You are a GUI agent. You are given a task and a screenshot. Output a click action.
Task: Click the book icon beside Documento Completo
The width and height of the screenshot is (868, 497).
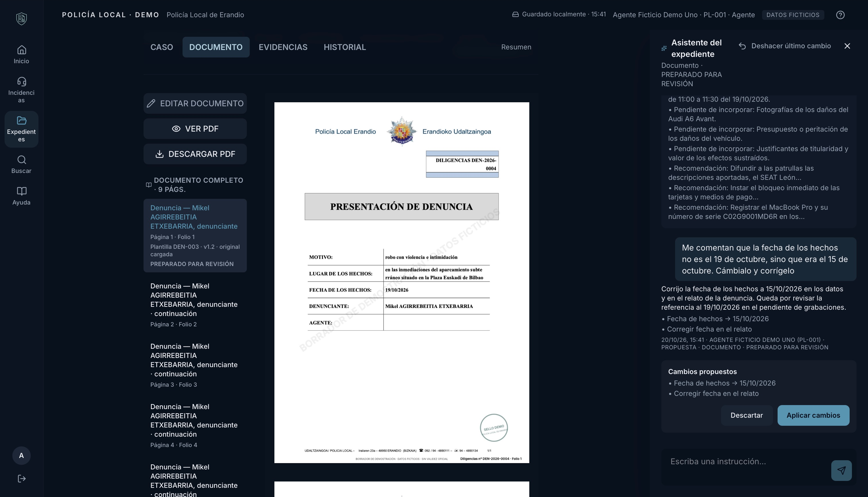click(149, 185)
